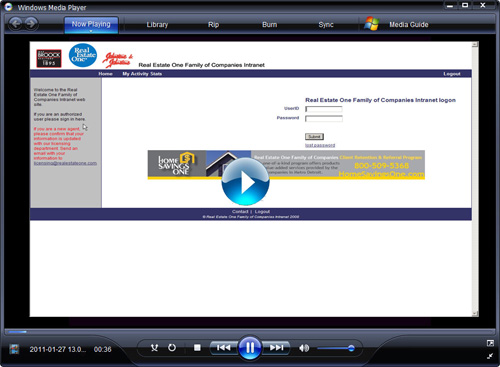Click the licensing email address link
Image resolution: width=500 pixels, height=367 pixels.
(x=65, y=163)
